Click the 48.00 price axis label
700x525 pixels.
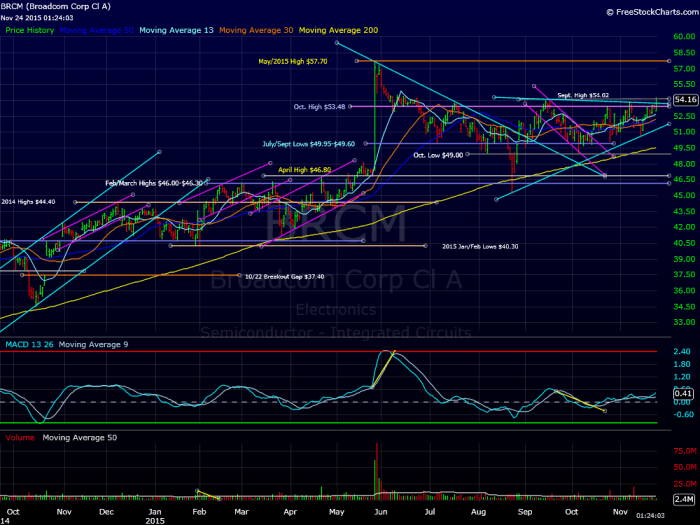pos(684,164)
